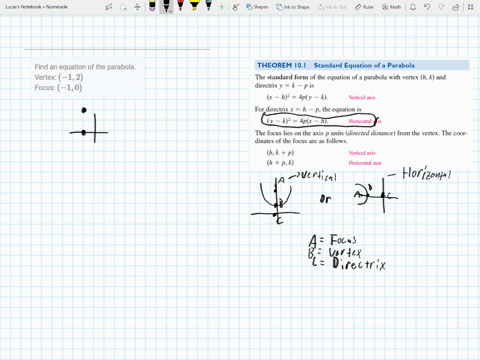This screenshot has height=360, width=480.
Task: Open notifications bell
Action: click(413, 7)
